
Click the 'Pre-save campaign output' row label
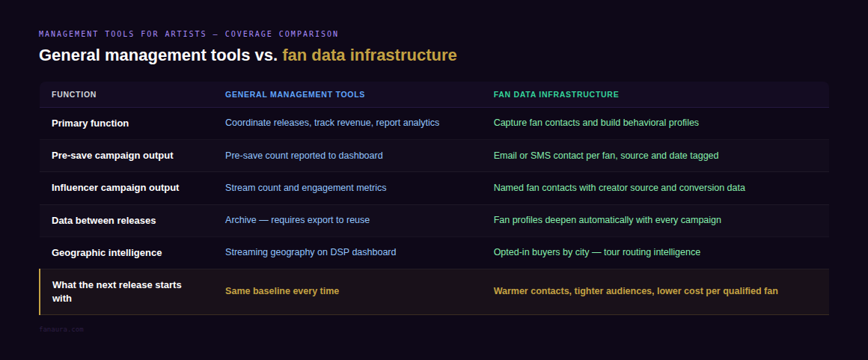(112, 156)
